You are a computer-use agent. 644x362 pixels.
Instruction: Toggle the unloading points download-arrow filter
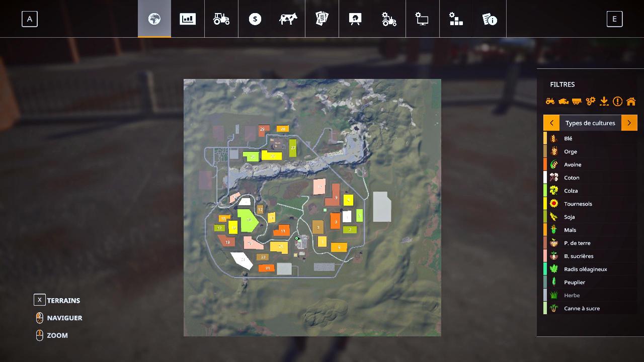(604, 101)
